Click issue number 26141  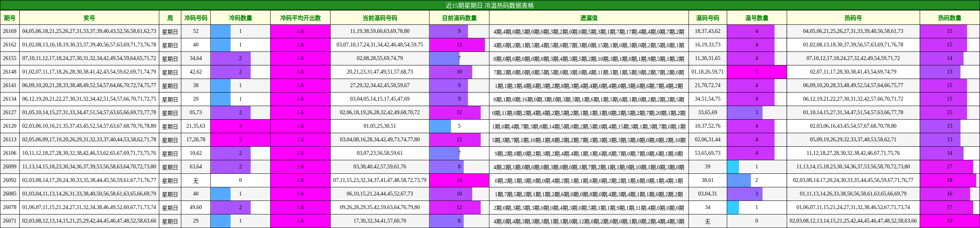[10, 86]
